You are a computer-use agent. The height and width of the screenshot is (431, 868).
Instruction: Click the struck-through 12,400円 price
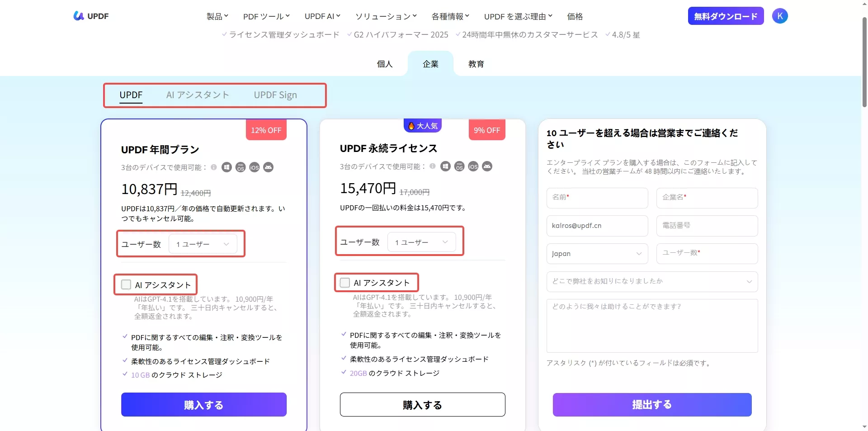[196, 193]
